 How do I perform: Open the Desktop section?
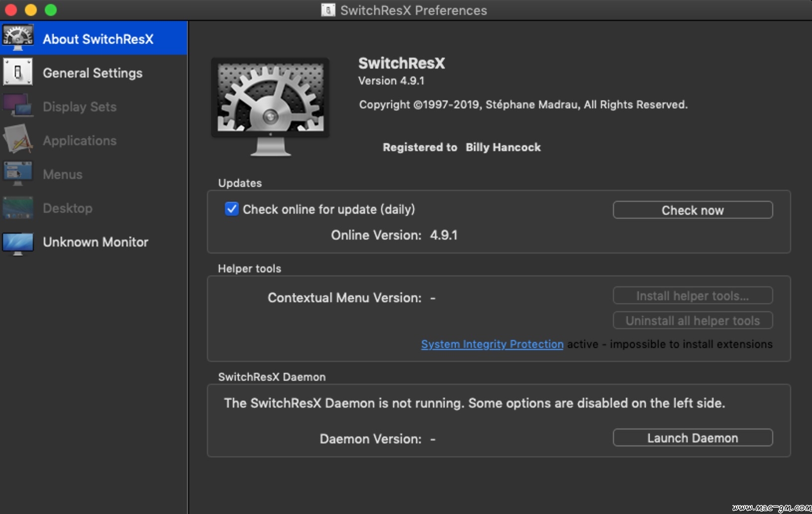(94, 208)
